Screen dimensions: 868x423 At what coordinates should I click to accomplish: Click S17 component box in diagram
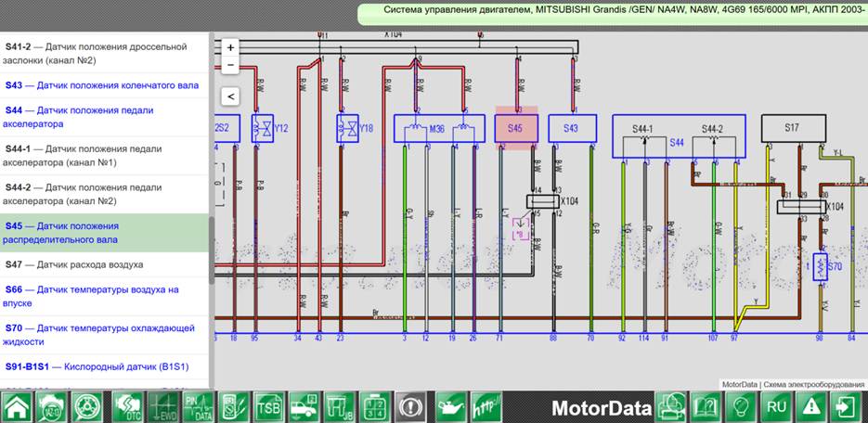(x=794, y=128)
